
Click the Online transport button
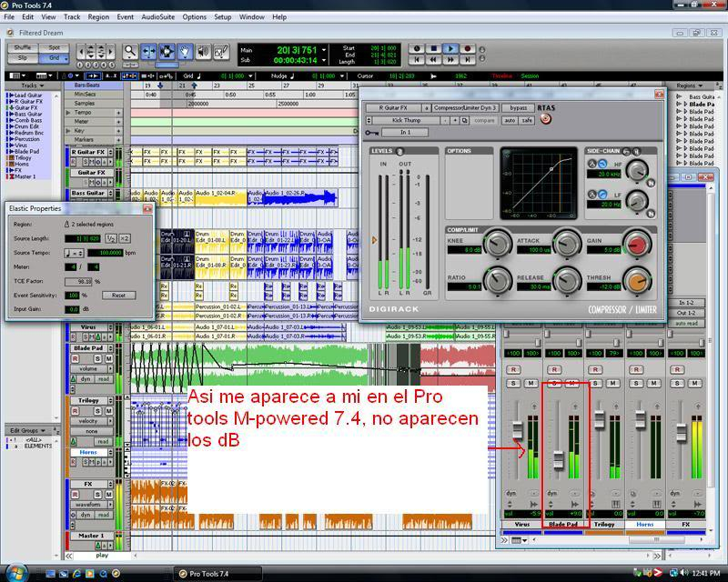tap(417, 48)
